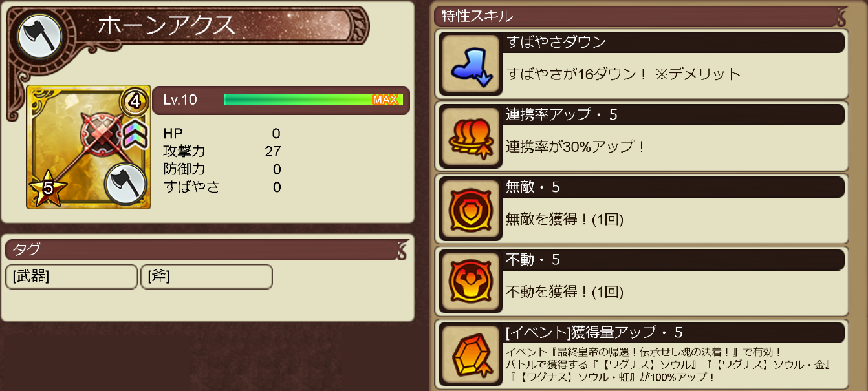
Task: Click the axe type badge on weapon card
Action: (x=124, y=184)
